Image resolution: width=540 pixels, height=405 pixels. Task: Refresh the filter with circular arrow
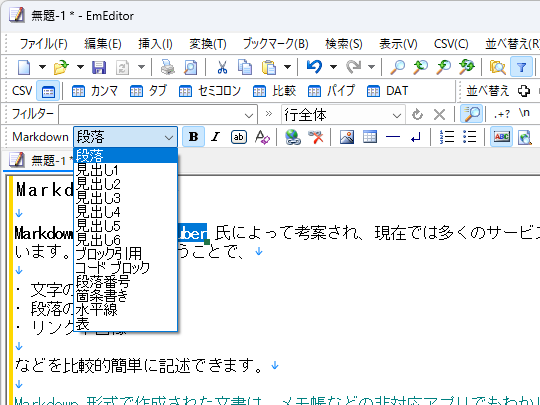417,114
